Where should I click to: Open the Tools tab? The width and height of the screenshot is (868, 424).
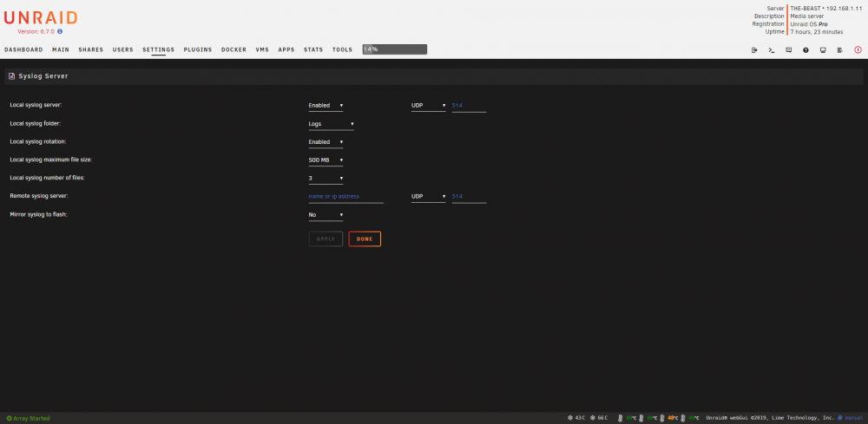(x=342, y=49)
